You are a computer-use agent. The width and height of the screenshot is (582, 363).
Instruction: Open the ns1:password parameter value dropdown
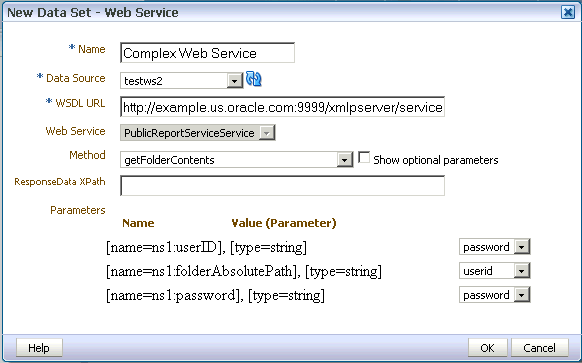pyautogui.click(x=495, y=295)
